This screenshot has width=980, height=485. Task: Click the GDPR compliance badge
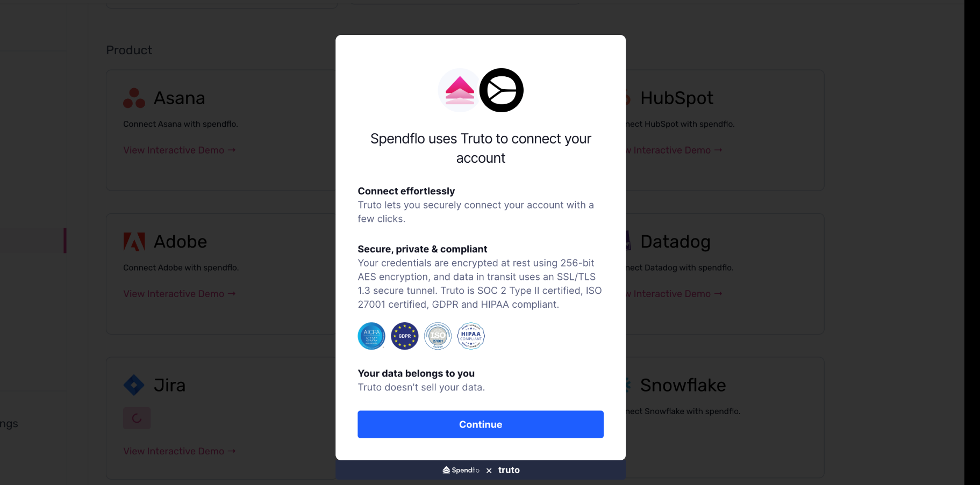pos(405,336)
